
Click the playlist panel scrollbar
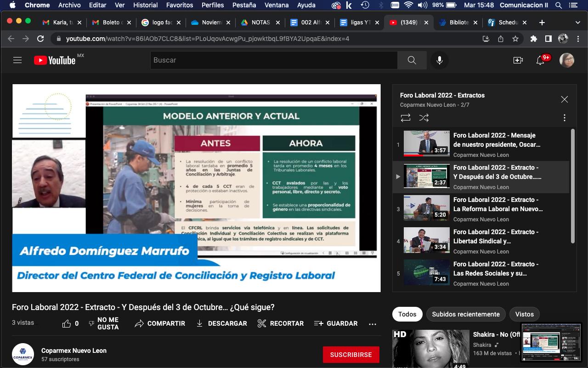point(573,186)
